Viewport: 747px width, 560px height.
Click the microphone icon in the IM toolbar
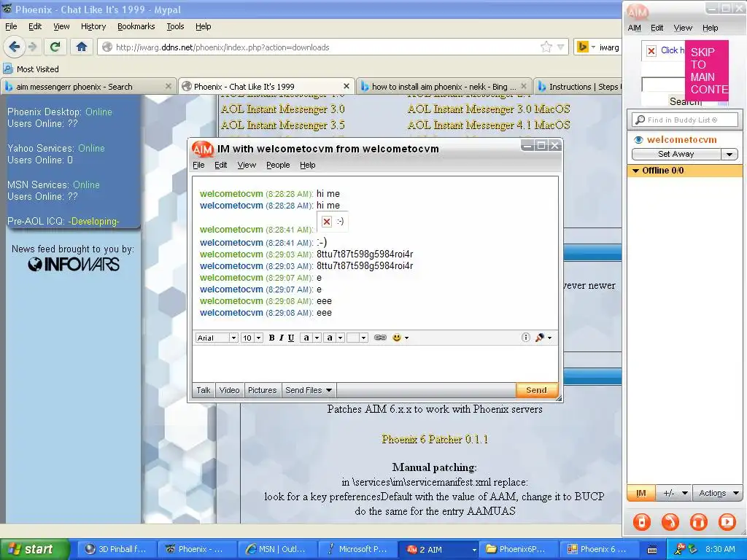pyautogui.click(x=540, y=338)
